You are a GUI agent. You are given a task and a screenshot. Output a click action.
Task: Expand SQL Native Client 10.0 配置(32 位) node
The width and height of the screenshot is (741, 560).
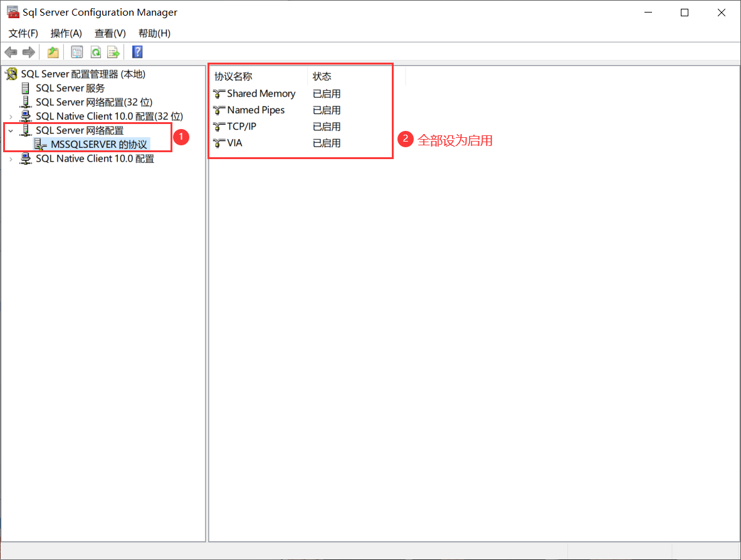point(11,117)
